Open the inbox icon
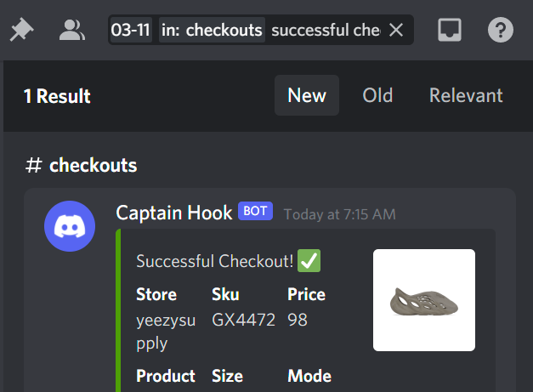This screenshot has height=392, width=533. pyautogui.click(x=450, y=30)
